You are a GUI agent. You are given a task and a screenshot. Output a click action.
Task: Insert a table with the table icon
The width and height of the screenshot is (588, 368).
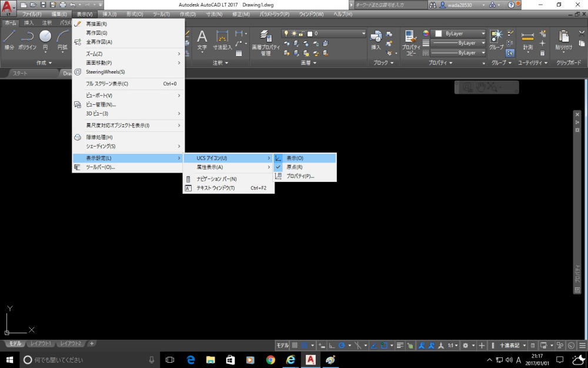point(239,53)
